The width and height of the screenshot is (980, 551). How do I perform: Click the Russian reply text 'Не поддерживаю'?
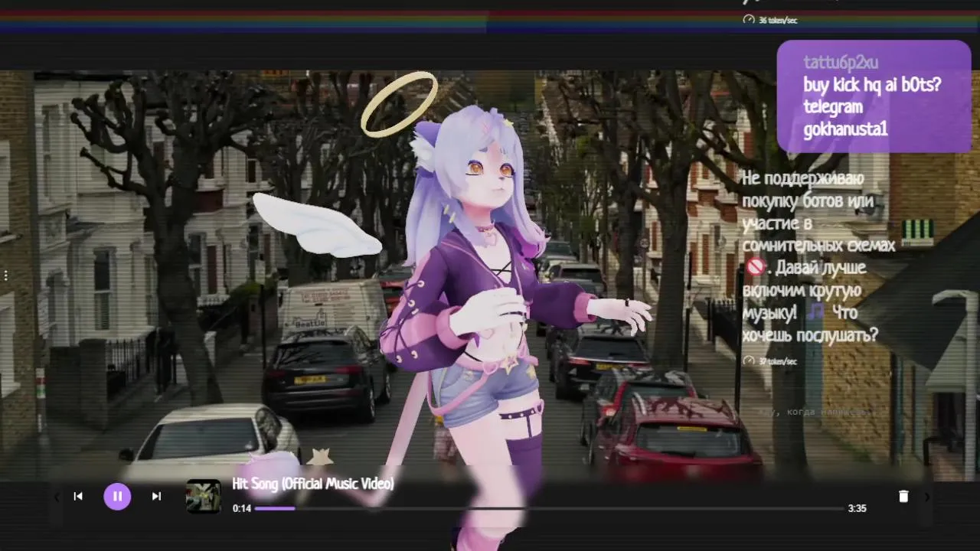[803, 179]
